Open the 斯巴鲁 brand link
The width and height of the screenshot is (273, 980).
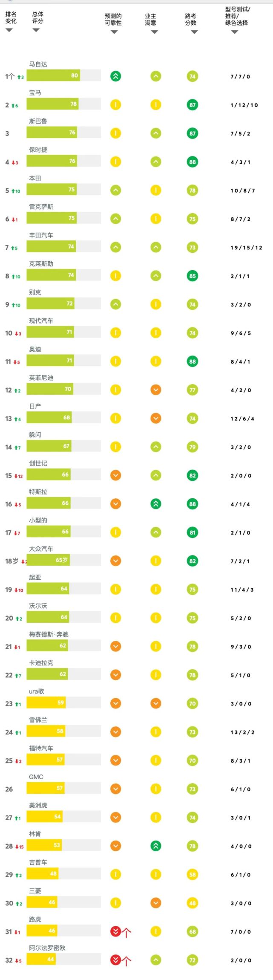pyautogui.click(x=38, y=121)
